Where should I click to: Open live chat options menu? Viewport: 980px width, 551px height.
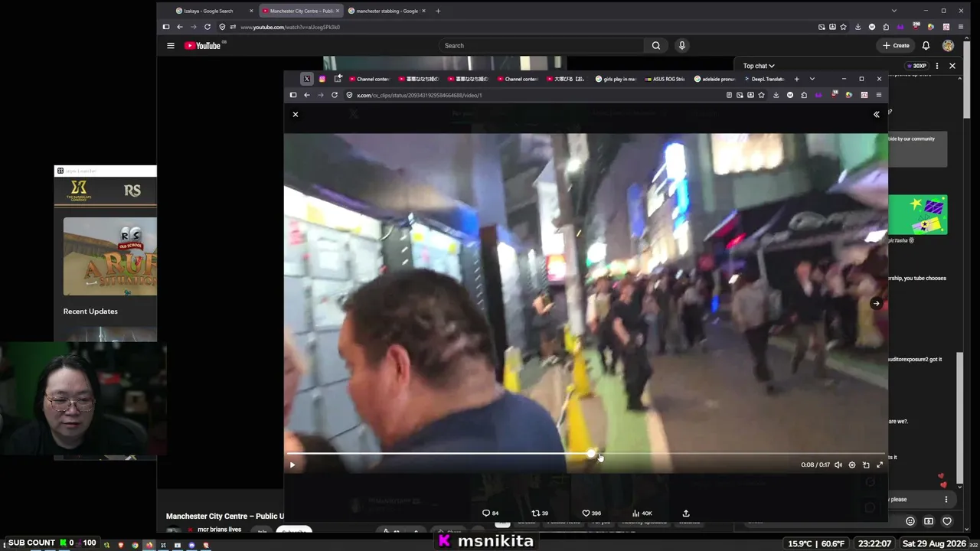point(937,66)
